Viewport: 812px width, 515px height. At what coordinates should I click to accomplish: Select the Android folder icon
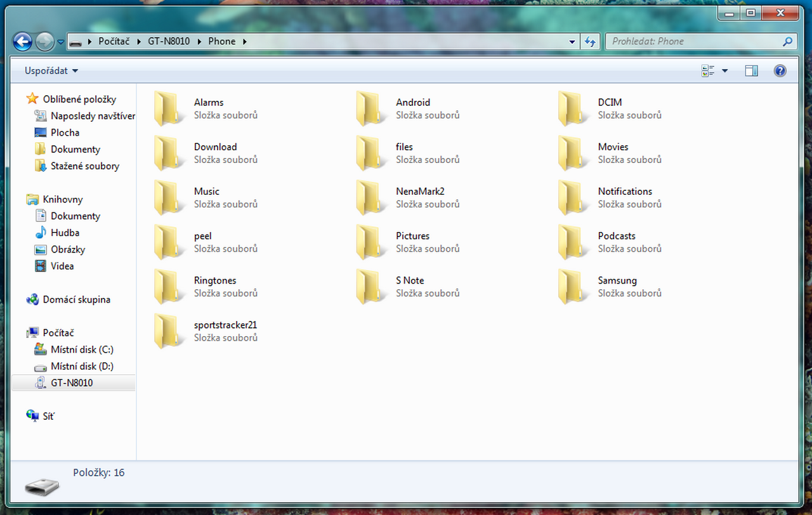368,108
